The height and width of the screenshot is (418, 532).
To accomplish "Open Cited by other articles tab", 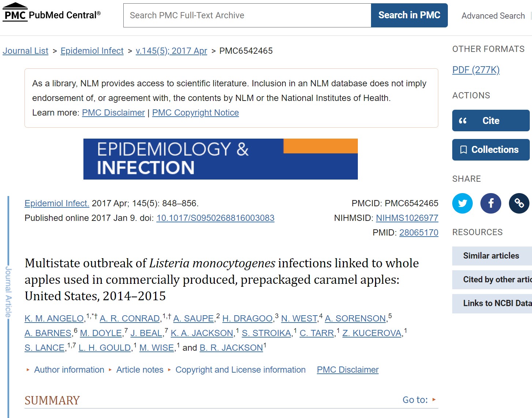I will pyautogui.click(x=492, y=279).
